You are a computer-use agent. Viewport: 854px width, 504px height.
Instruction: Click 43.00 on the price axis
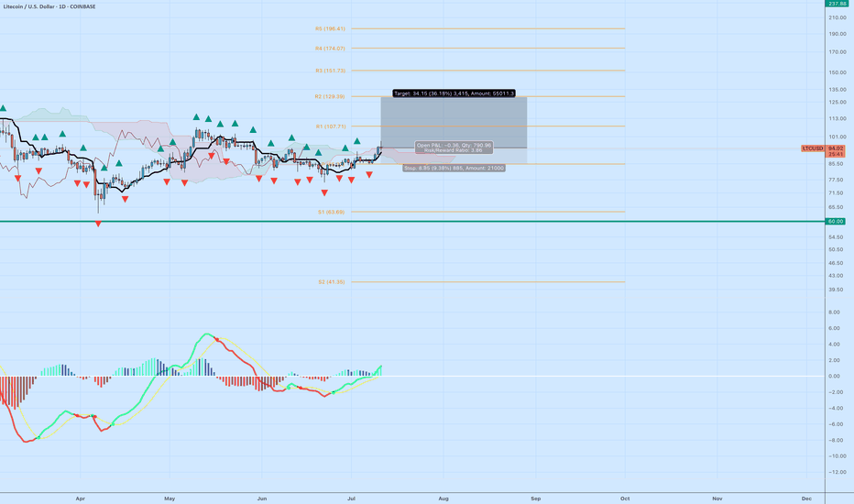pos(836,276)
